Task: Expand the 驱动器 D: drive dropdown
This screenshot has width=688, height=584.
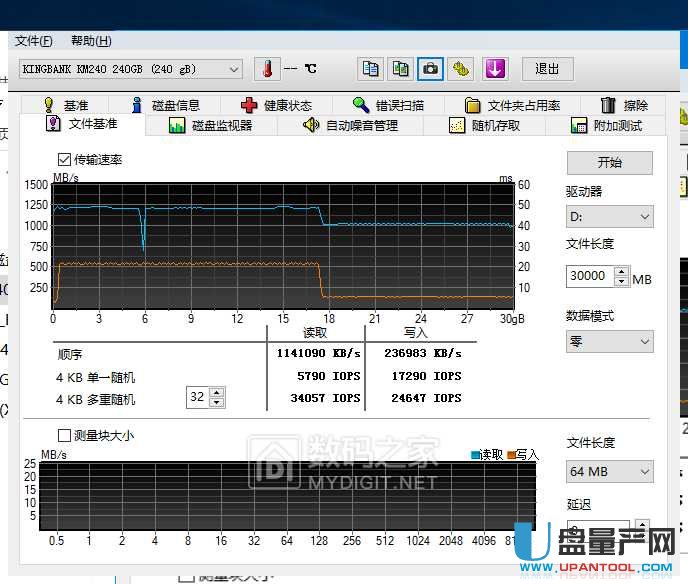Action: (x=609, y=217)
